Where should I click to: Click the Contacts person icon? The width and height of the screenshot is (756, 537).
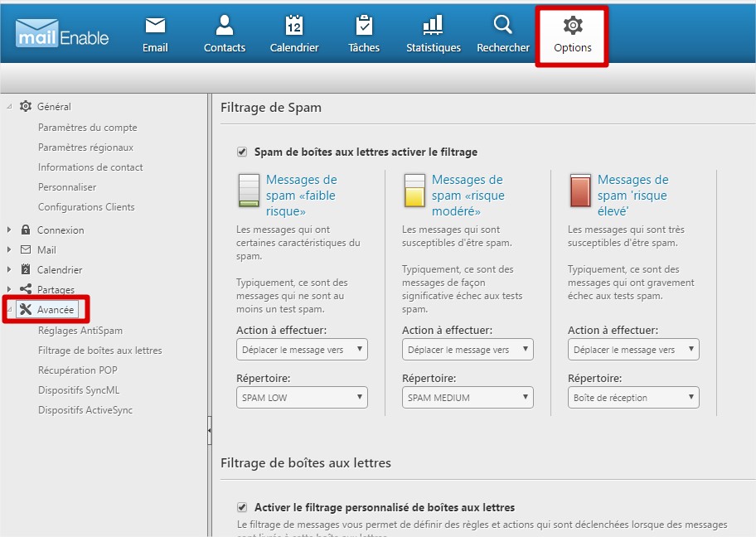point(224,26)
